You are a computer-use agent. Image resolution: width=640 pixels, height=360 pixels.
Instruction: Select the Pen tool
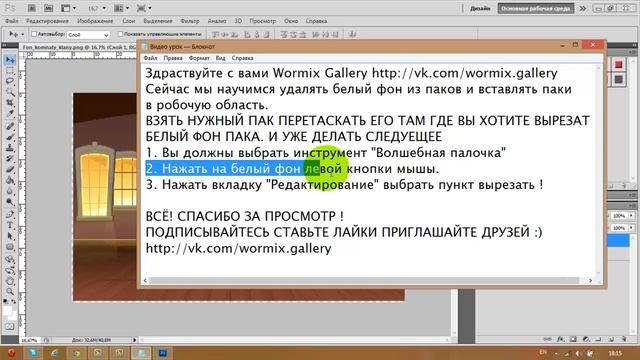point(10,214)
